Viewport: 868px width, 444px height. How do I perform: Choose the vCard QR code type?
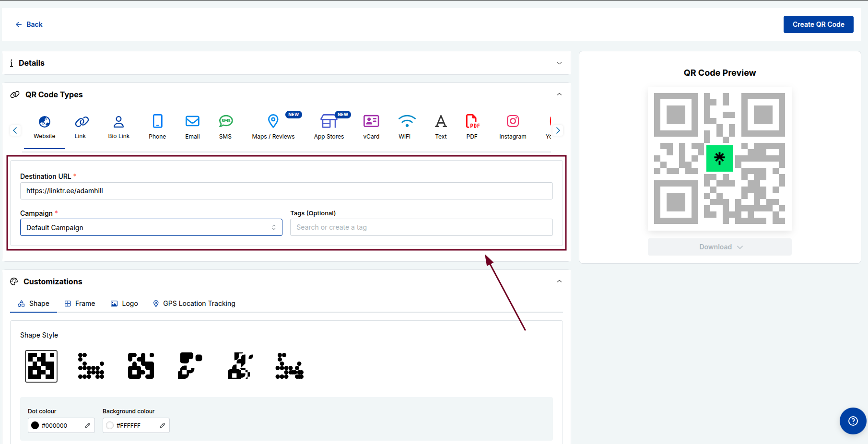point(371,127)
